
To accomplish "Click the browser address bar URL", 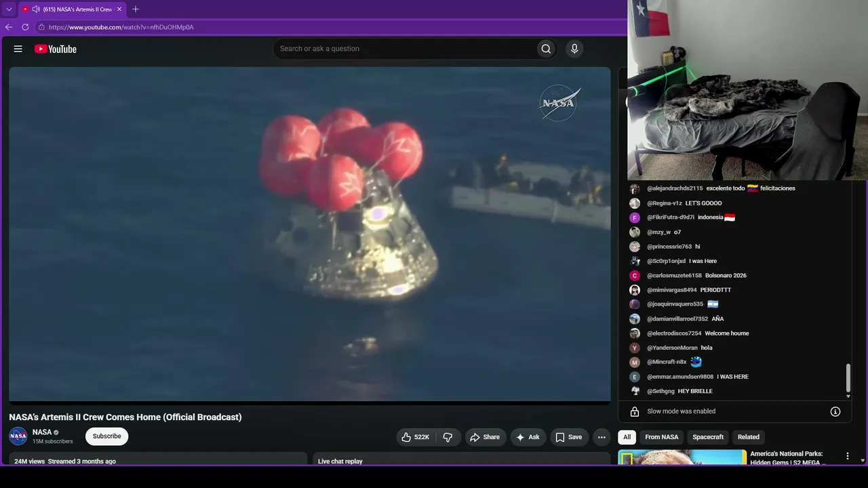I will point(121,27).
